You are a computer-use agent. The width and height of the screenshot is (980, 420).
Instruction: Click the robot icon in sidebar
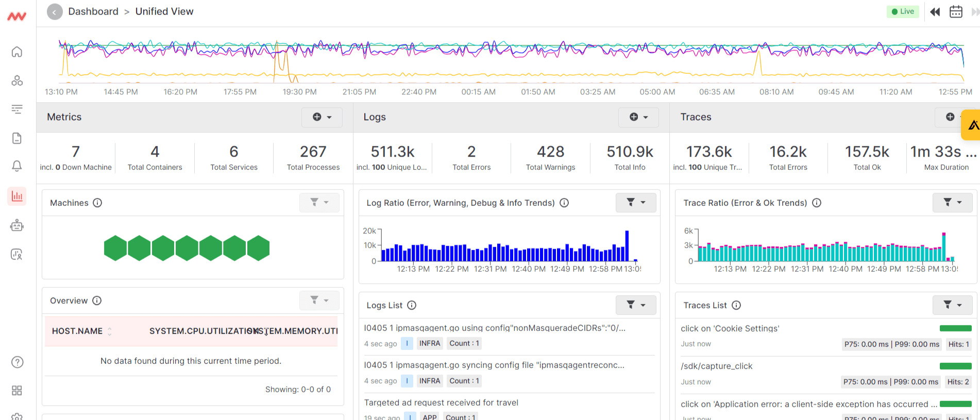[x=17, y=225]
